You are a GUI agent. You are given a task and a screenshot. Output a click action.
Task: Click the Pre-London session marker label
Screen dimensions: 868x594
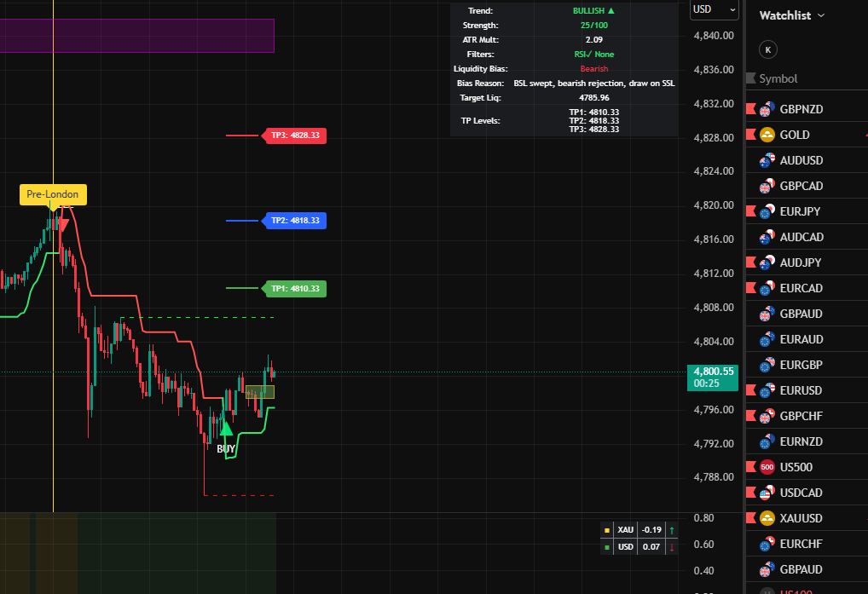(53, 194)
